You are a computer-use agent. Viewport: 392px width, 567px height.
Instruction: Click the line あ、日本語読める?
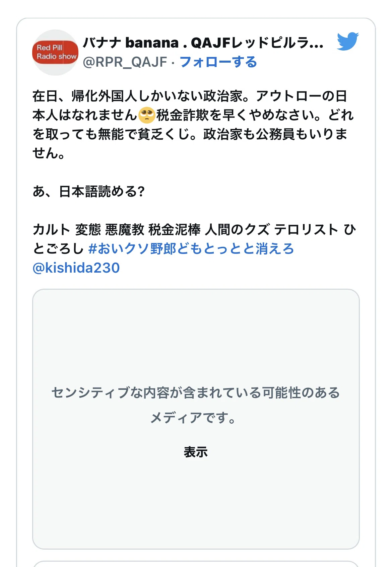88,192
